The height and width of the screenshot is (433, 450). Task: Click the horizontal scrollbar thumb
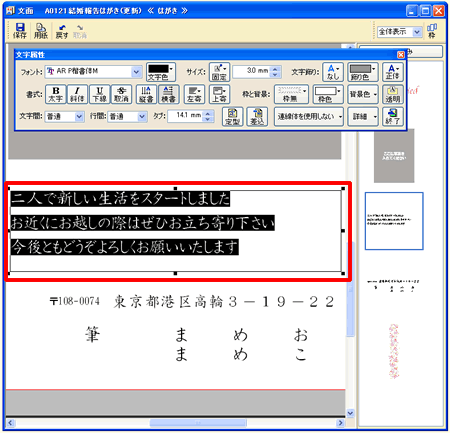coord(198,423)
